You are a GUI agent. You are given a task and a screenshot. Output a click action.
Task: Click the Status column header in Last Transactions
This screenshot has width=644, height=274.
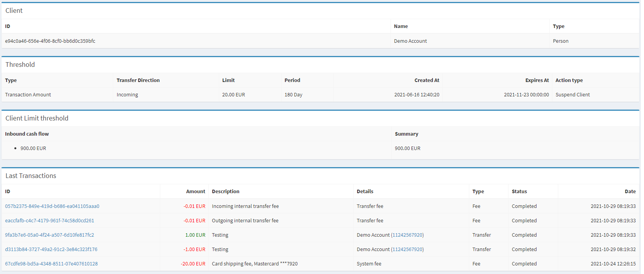(x=519, y=192)
